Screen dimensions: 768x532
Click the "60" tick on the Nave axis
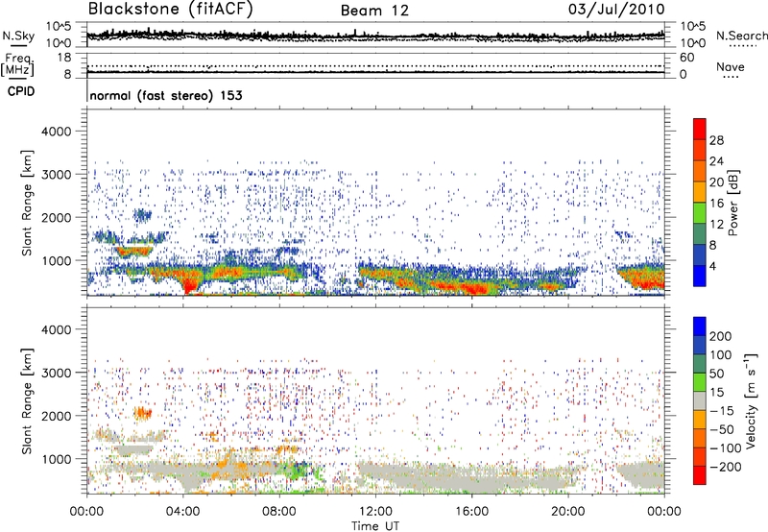click(686, 58)
